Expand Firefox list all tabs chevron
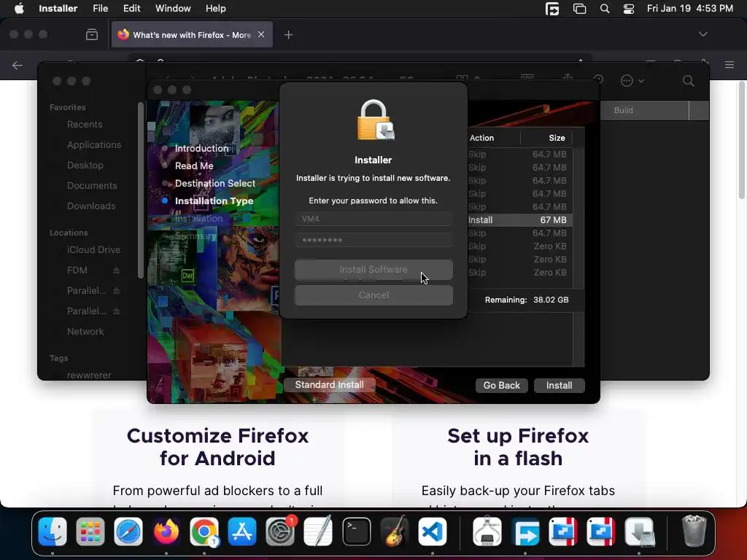Viewport: 747px width, 560px height. [703, 34]
